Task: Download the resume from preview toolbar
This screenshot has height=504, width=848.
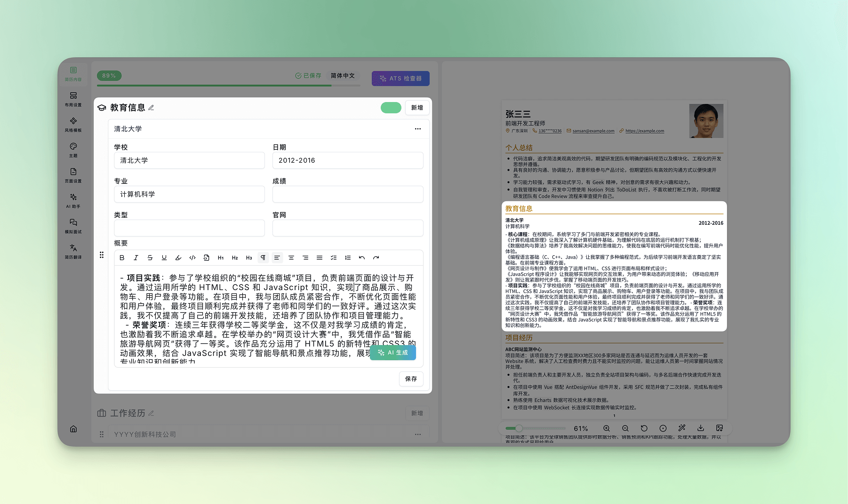Action: click(701, 428)
